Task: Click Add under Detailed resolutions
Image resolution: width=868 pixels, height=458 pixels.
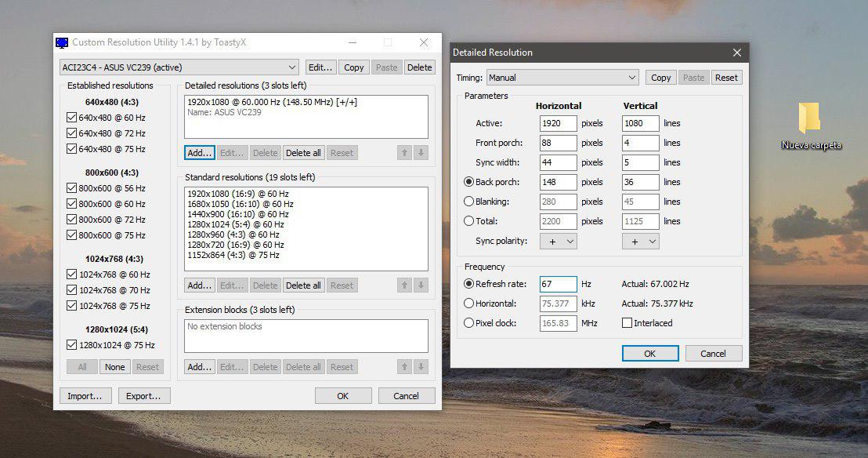Action: [200, 153]
